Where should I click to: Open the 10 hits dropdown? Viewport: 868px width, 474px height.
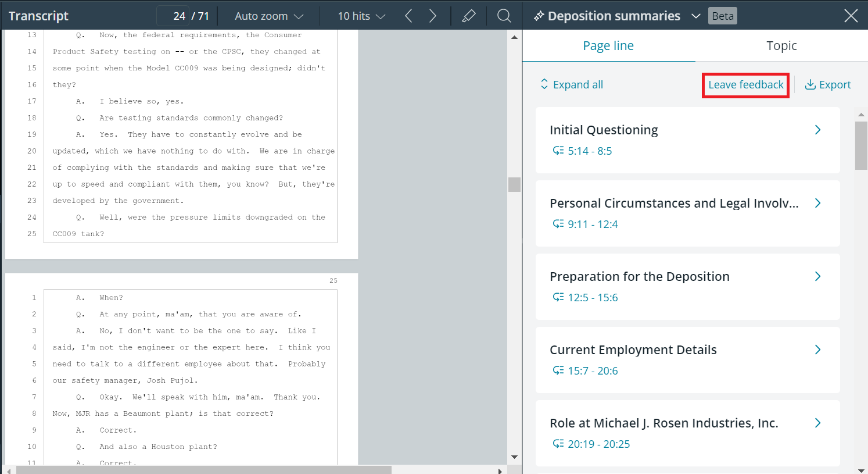[x=360, y=16]
